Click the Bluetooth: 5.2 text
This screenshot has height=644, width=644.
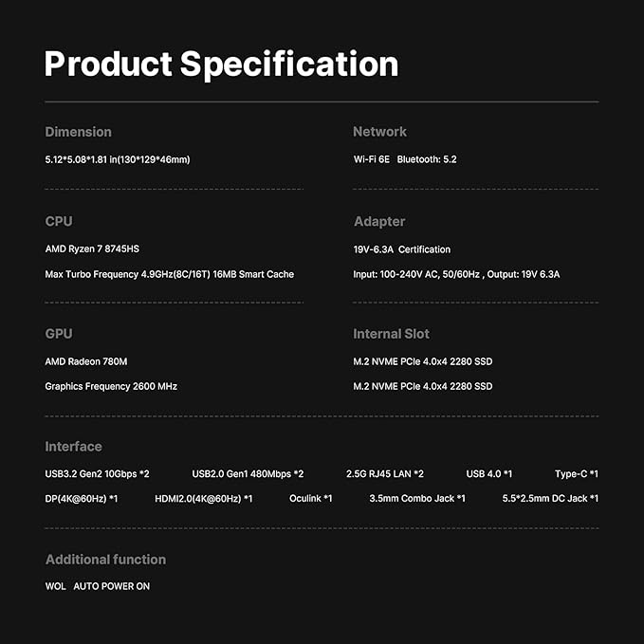(427, 159)
